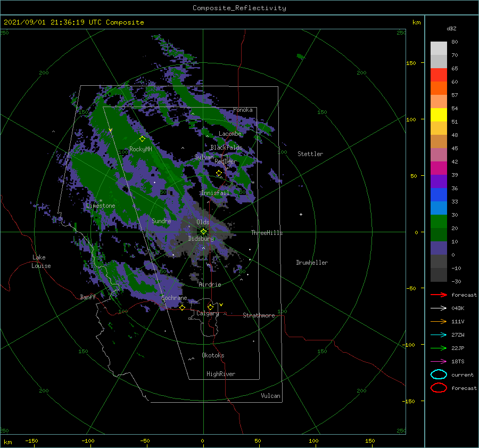479x448 pixels.
Task: Click the yellow marker near RockyMH
Action: pyautogui.click(x=142, y=139)
